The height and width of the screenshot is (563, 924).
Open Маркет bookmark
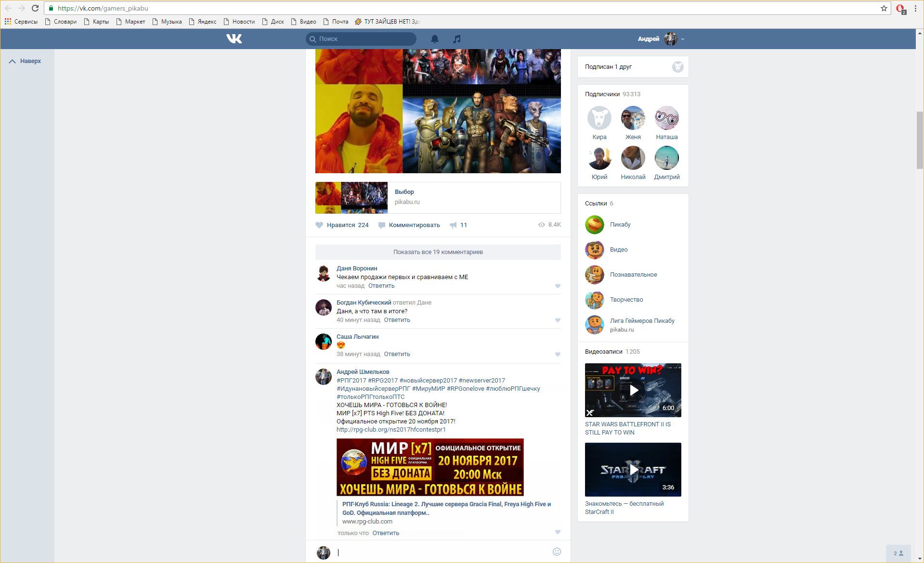[x=130, y=22]
